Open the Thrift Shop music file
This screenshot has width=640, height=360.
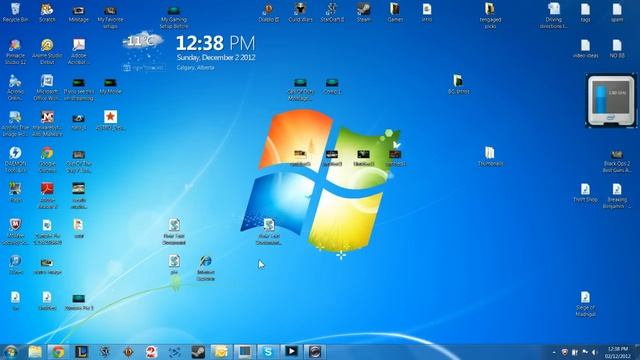click(585, 192)
